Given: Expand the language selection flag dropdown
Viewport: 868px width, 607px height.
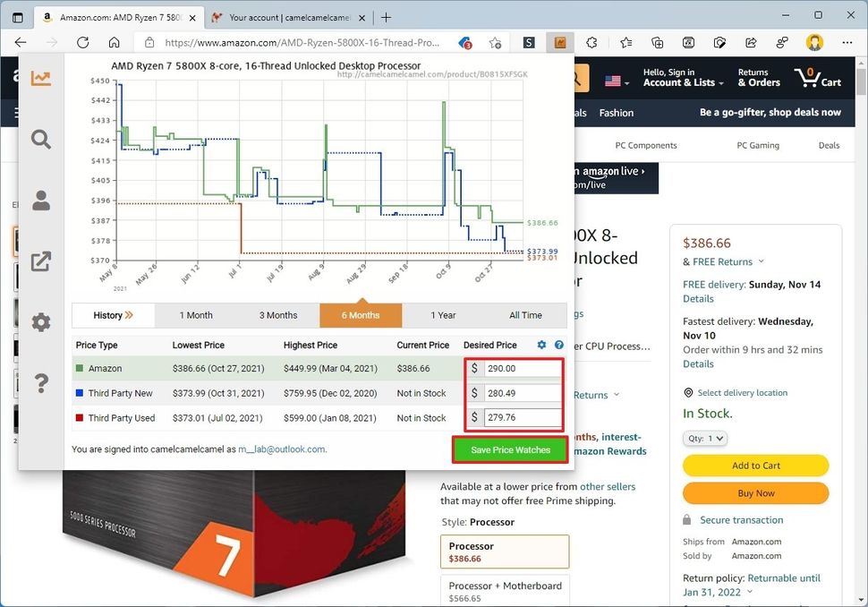Looking at the screenshot, I should point(615,80).
